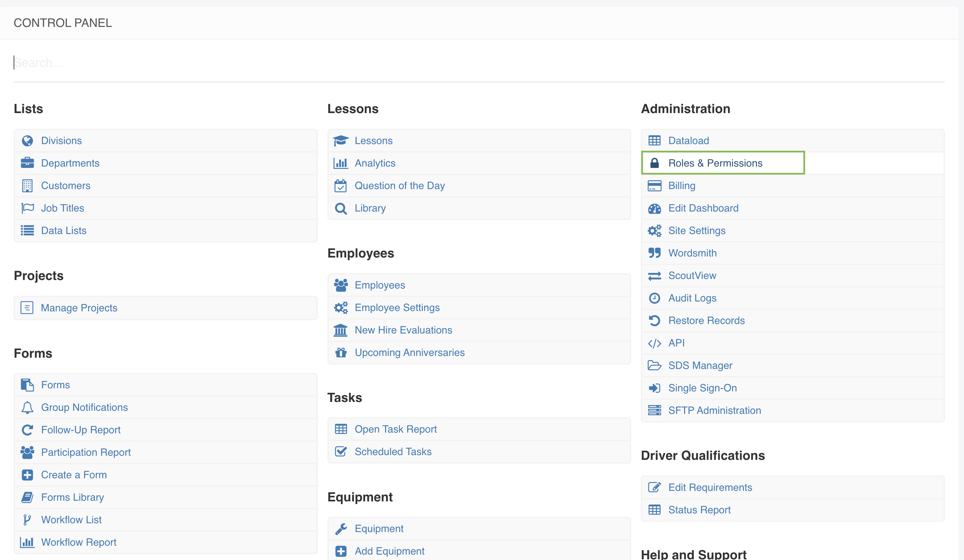This screenshot has height=560, width=964.
Task: Open the Analytics page
Action: 375,163
